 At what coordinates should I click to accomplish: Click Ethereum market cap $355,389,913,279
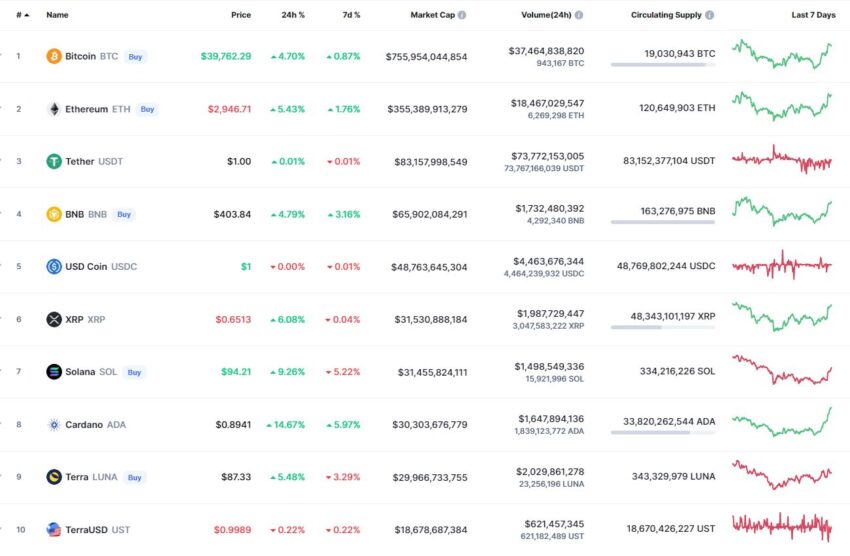427,109
